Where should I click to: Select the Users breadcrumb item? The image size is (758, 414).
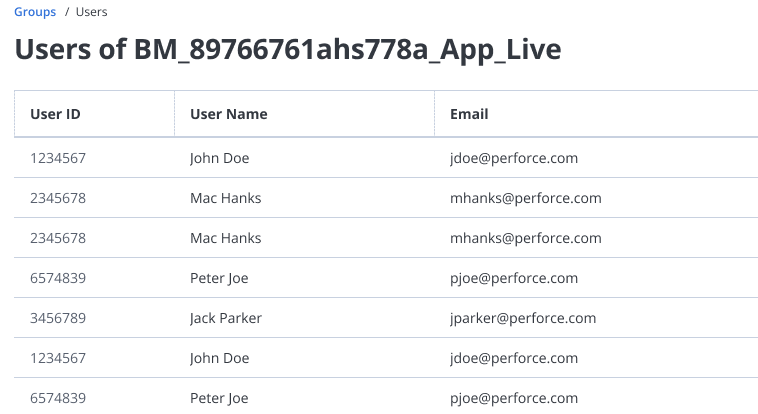point(91,12)
